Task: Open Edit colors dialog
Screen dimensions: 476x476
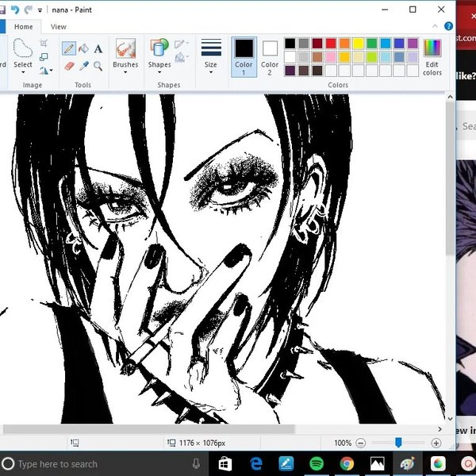Action: (x=432, y=56)
